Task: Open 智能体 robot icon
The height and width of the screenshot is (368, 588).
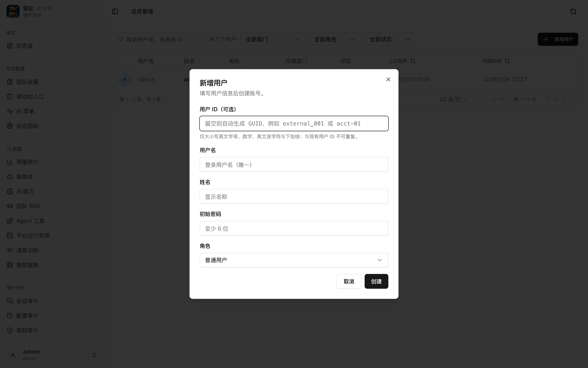Action: [x=10, y=177]
